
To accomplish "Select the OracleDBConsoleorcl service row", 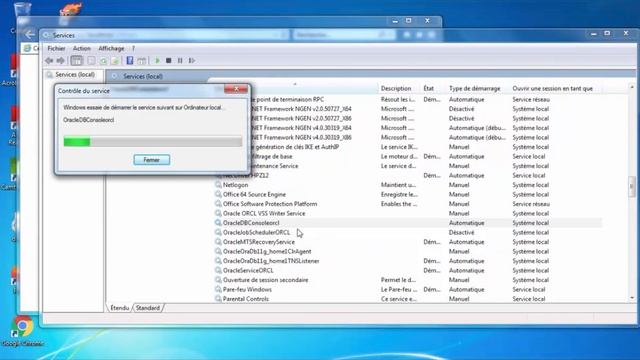I will tap(408, 222).
